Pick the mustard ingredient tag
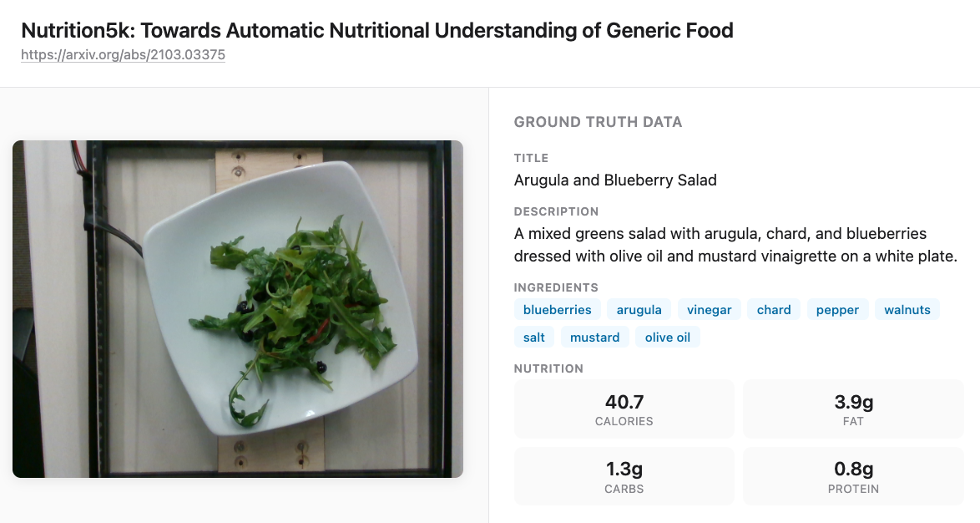This screenshot has height=523, width=980. click(594, 338)
